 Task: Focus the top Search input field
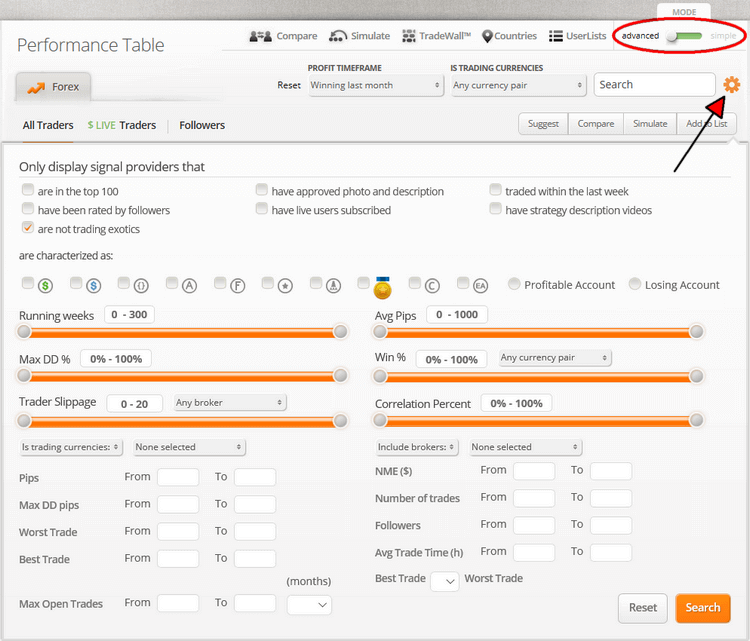coord(654,85)
